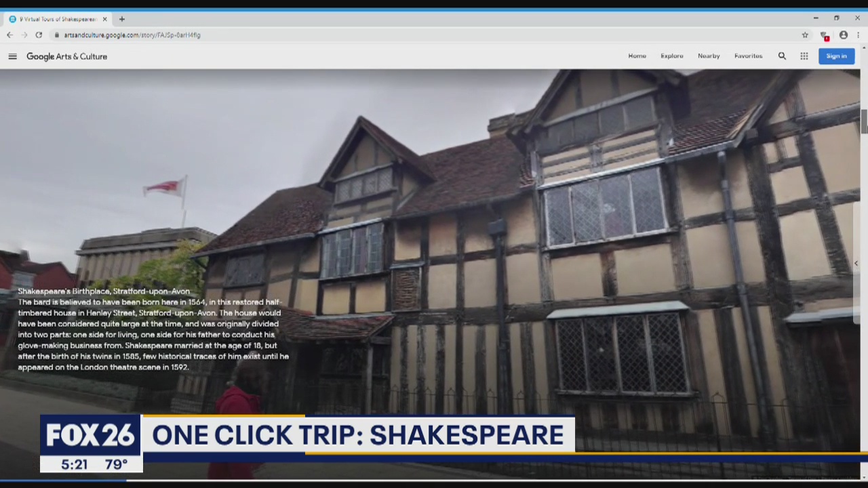Click the forward navigation arrow
868x488 pixels.
24,35
